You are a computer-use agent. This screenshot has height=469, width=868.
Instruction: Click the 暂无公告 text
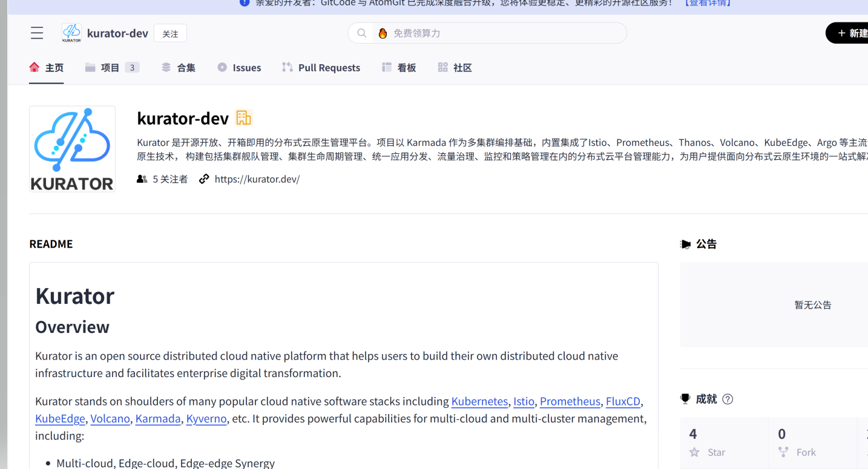pos(813,305)
